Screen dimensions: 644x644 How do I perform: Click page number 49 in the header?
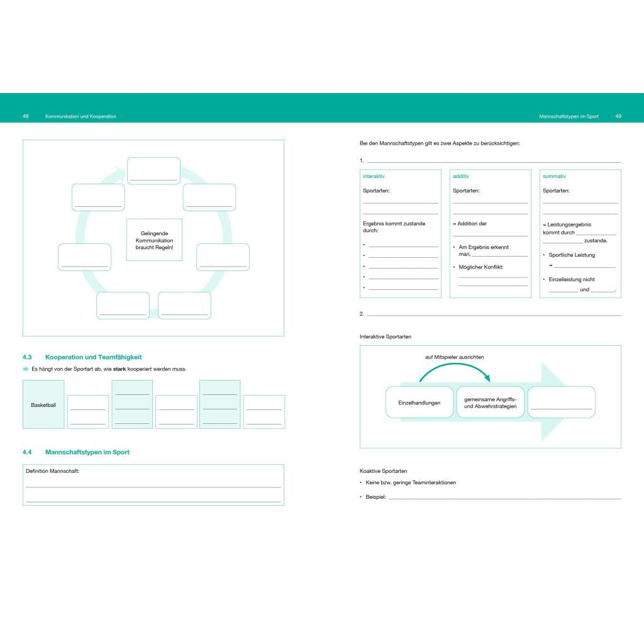point(618,116)
